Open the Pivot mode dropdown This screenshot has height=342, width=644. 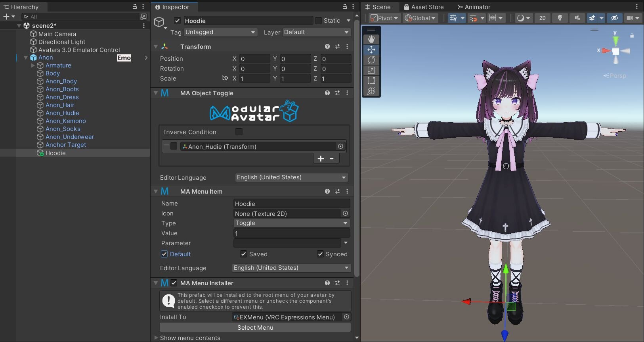point(385,18)
